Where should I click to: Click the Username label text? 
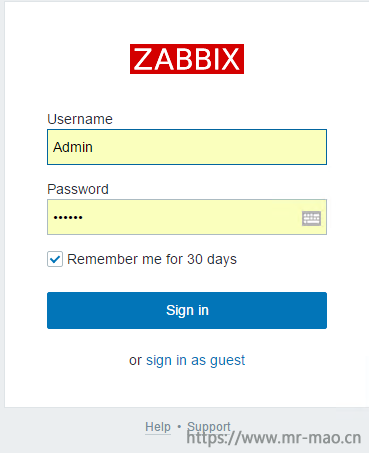tap(80, 119)
